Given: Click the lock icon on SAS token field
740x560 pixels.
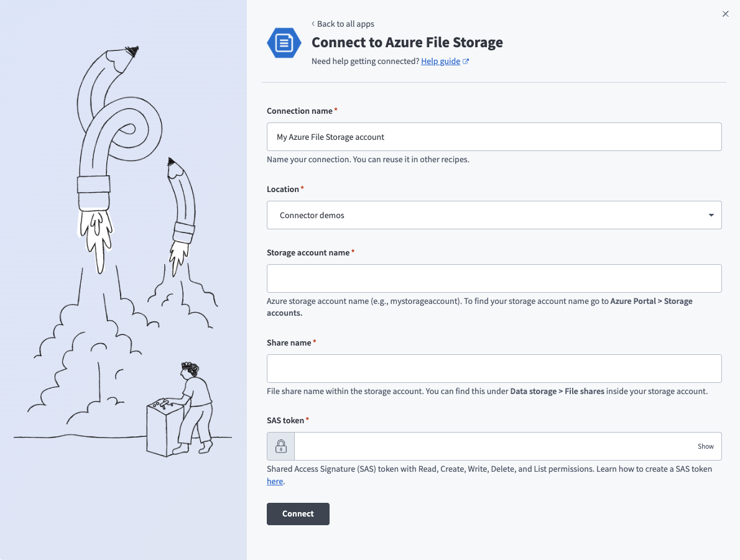Looking at the screenshot, I should coord(280,446).
